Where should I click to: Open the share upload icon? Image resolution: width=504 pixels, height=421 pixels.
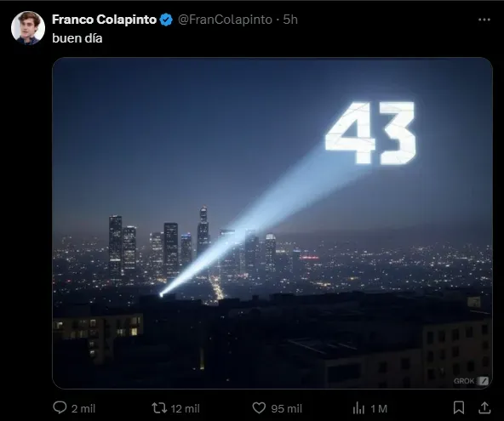[x=484, y=408]
